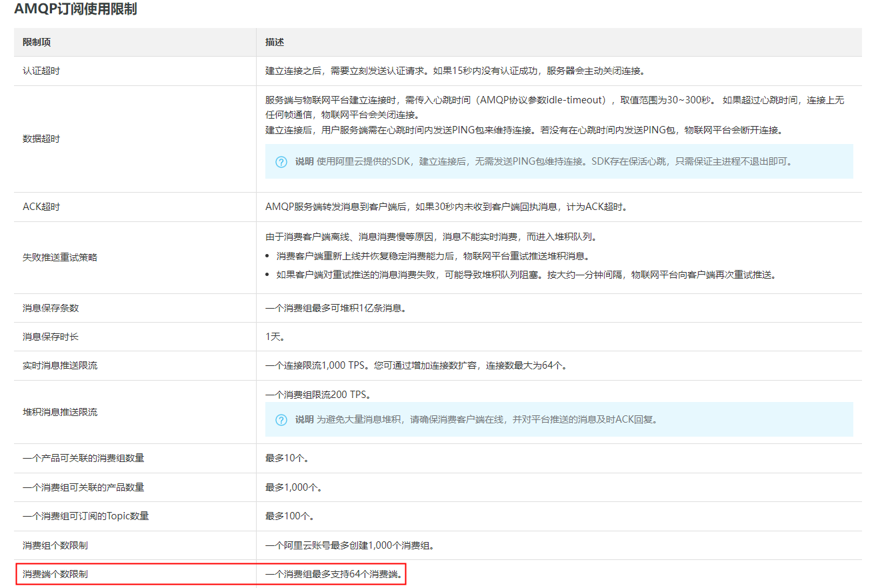Viewport: 884px width, 588px height.
Task: Click the help icon in the ACK reply note
Action: point(281,420)
